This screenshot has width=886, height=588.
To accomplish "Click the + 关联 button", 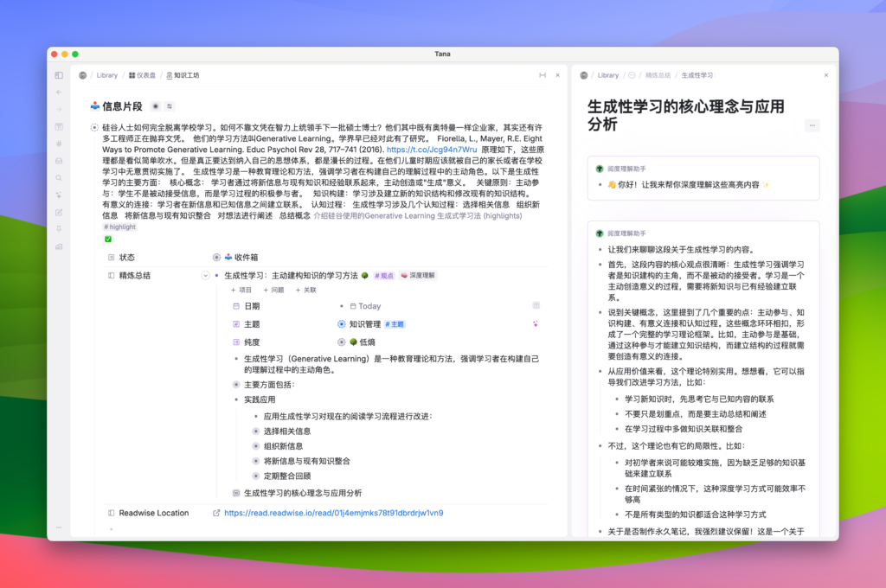I will pos(305,291).
